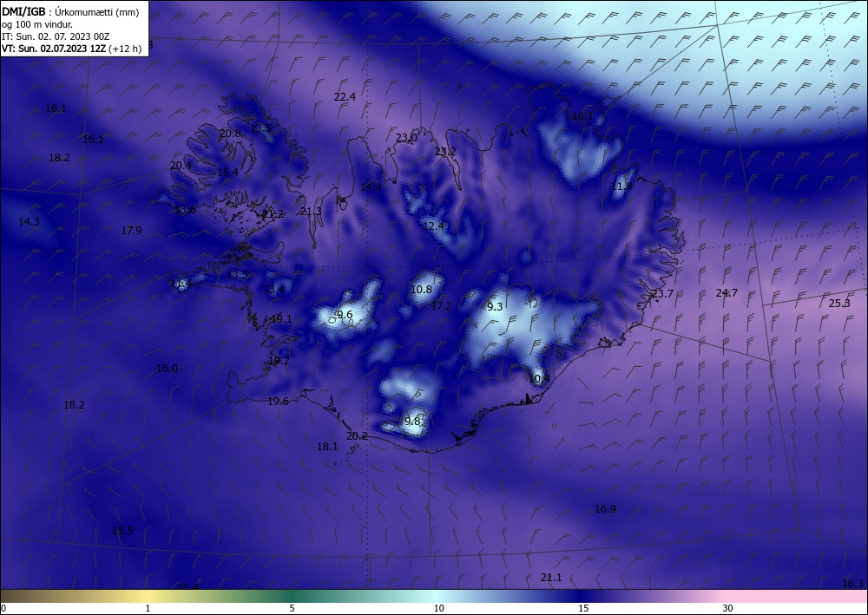This screenshot has height=615, width=868.
Task: Select the 15.5 value label
Action: click(123, 531)
